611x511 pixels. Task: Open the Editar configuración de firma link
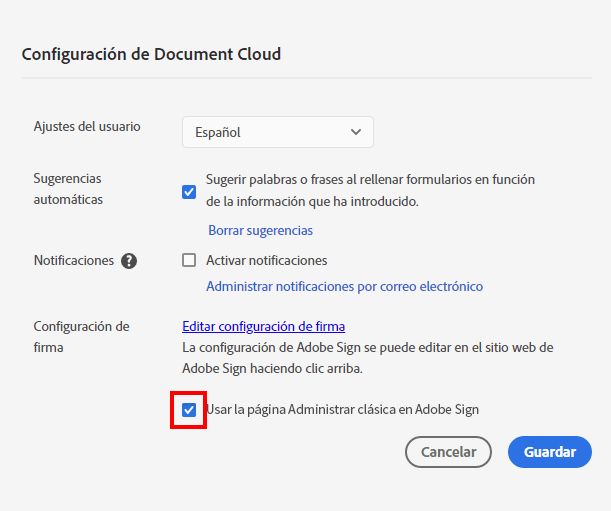pos(263,326)
